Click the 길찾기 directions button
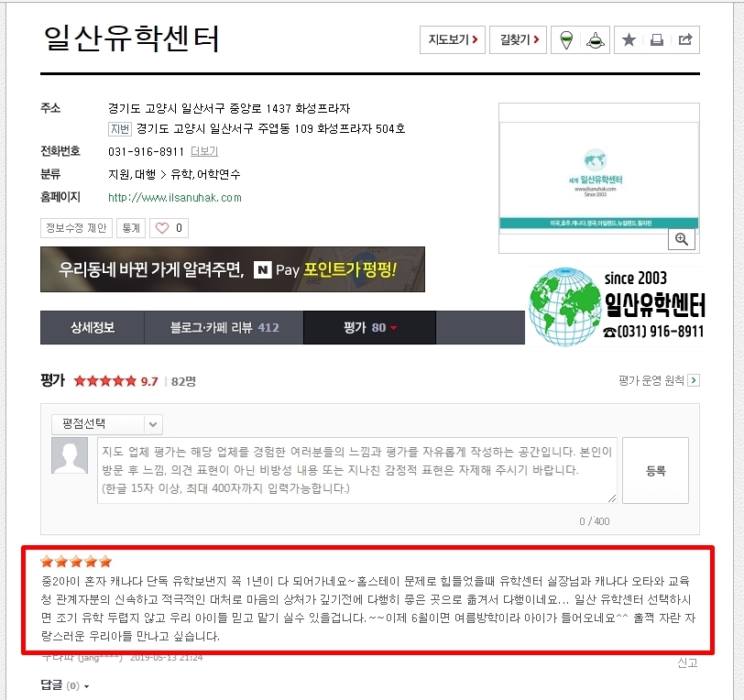Screen dimensions: 744x700 pos(519,40)
